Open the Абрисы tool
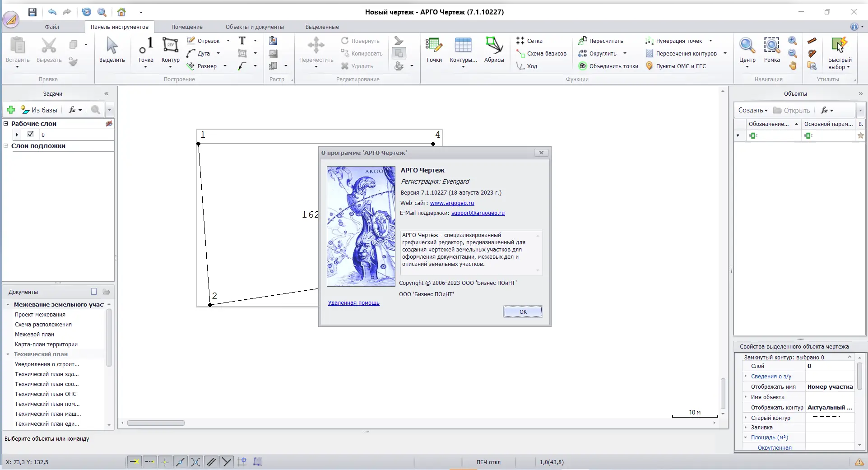 pos(494,50)
